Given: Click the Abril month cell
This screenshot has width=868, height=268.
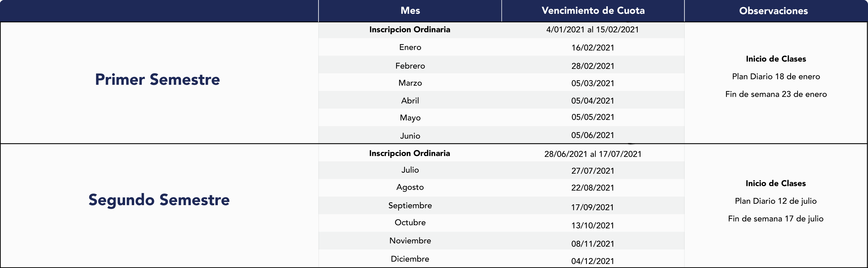Looking at the screenshot, I should coord(410,101).
